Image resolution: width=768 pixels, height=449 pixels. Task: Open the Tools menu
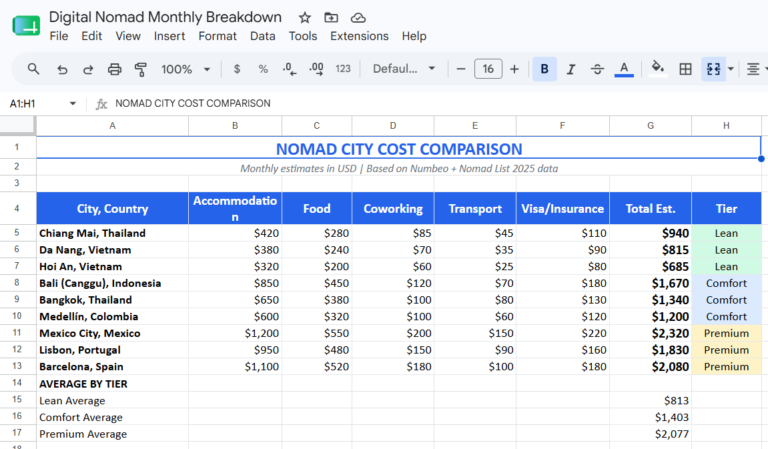303,36
